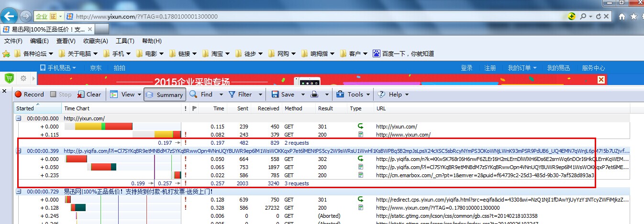Click the View toolbar icon

(x=114, y=95)
